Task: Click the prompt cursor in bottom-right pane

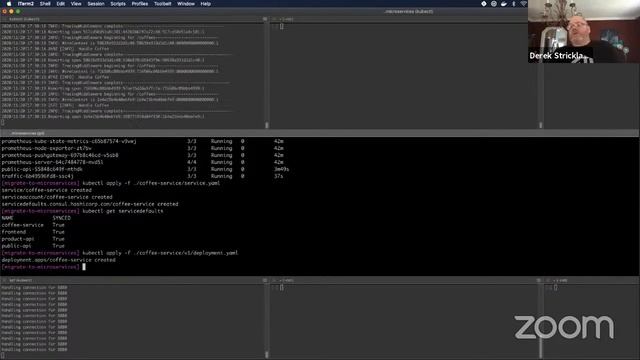Action: pyautogui.click(x=556, y=288)
